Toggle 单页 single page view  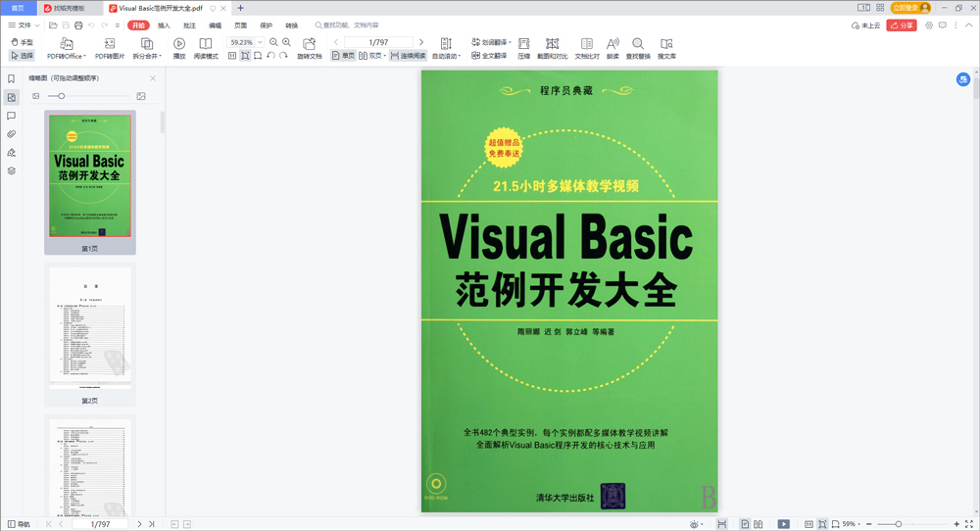343,56
